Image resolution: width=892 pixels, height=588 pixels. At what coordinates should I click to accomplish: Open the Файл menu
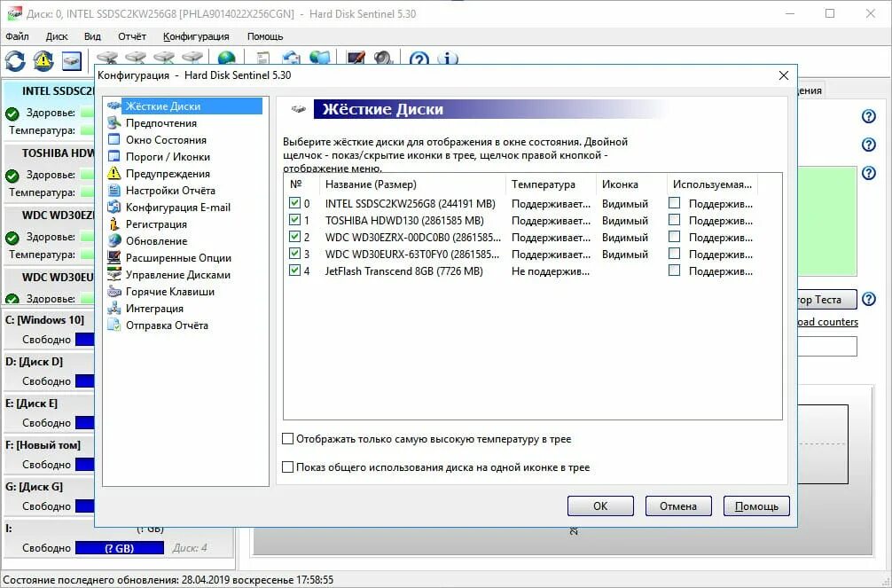(17, 36)
